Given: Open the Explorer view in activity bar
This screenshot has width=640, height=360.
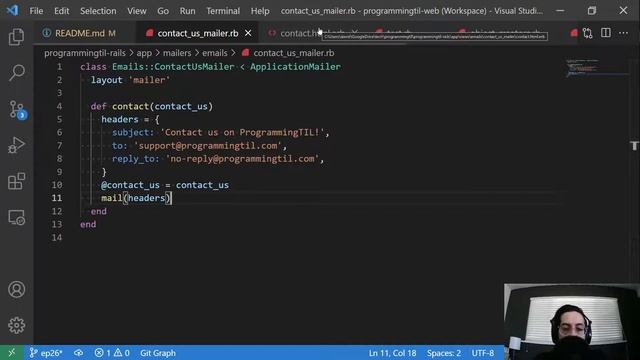Looking at the screenshot, I should 16,37.
